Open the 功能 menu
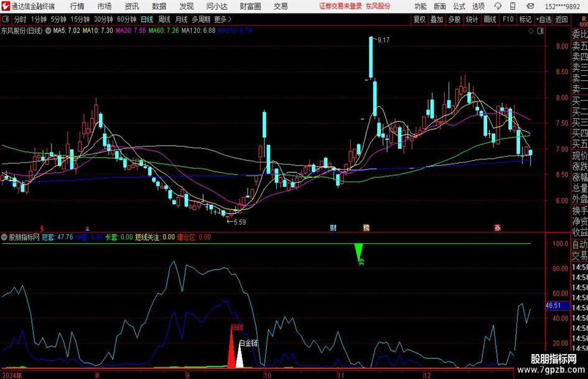This screenshot has width=588, height=379. (421, 6)
